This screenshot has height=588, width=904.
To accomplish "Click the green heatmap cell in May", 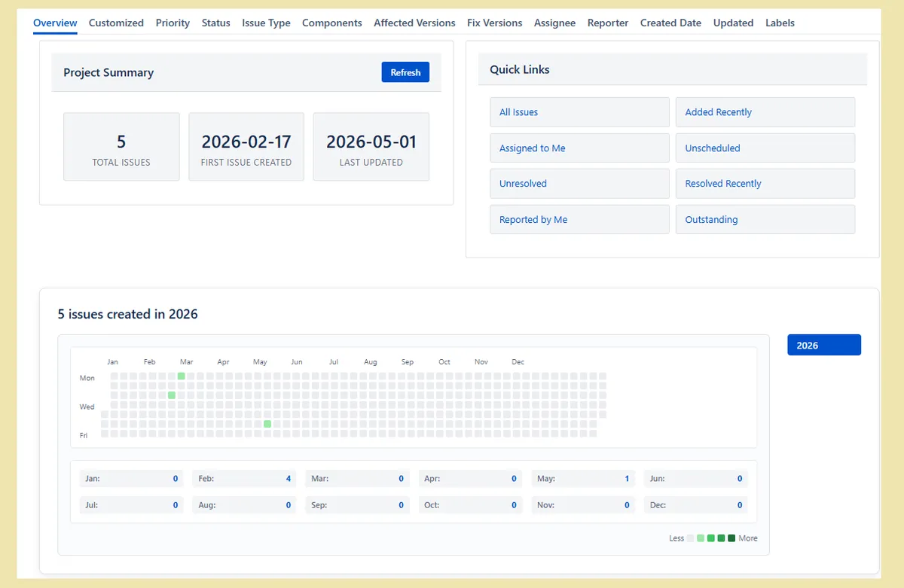I will click(267, 424).
